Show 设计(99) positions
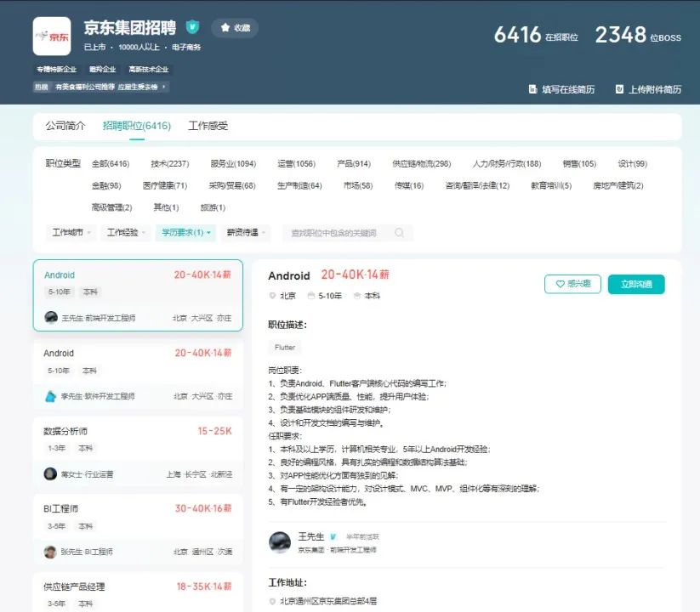Viewport: 700px width, 612px height. pos(632,164)
